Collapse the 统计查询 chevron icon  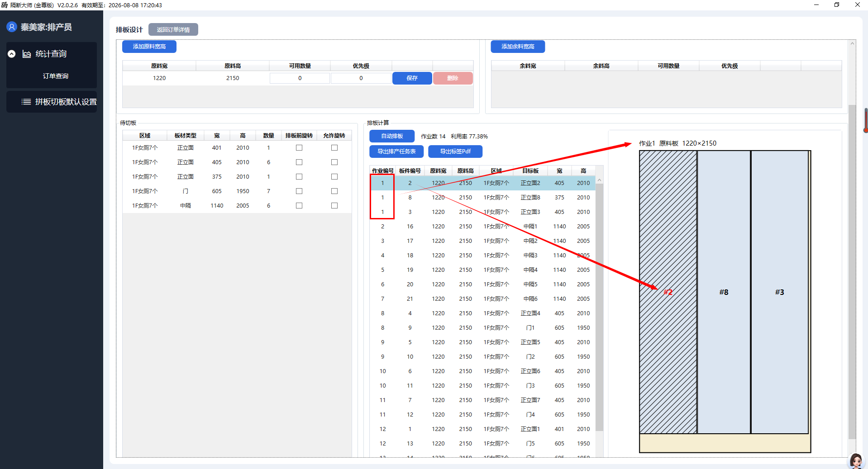[x=12, y=54]
